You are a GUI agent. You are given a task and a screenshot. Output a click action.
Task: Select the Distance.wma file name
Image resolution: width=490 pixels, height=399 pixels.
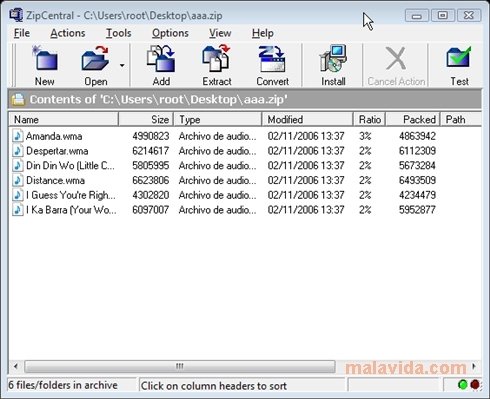(55, 180)
